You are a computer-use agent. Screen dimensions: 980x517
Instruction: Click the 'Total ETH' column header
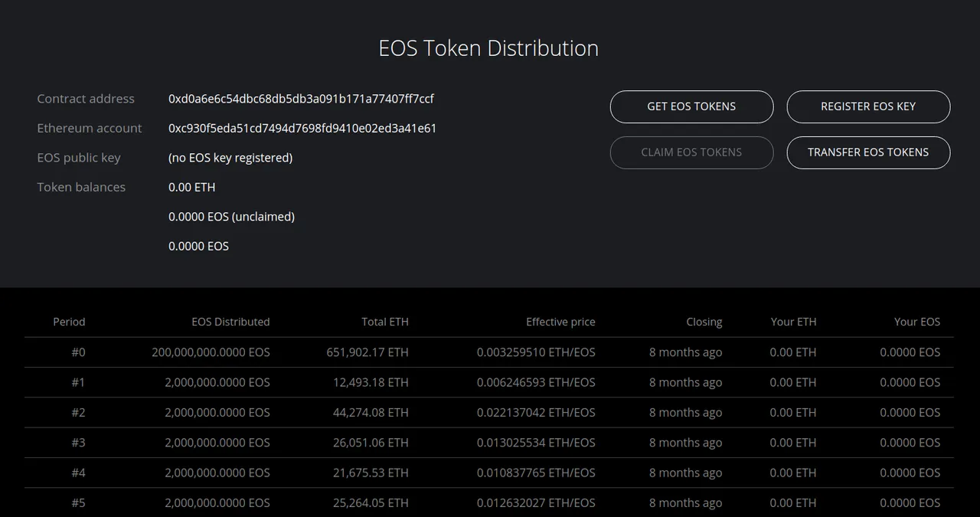[385, 322]
